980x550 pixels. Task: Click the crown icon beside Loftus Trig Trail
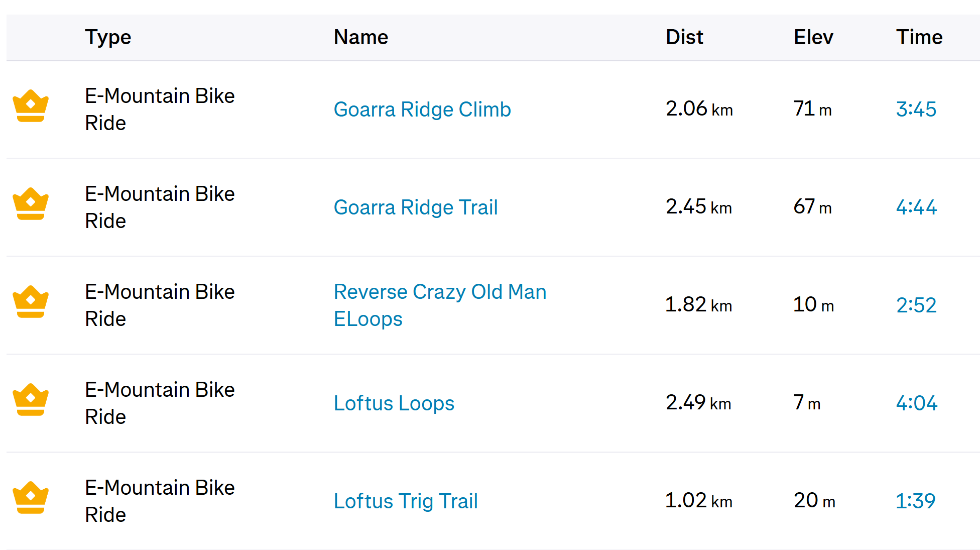coord(31,498)
